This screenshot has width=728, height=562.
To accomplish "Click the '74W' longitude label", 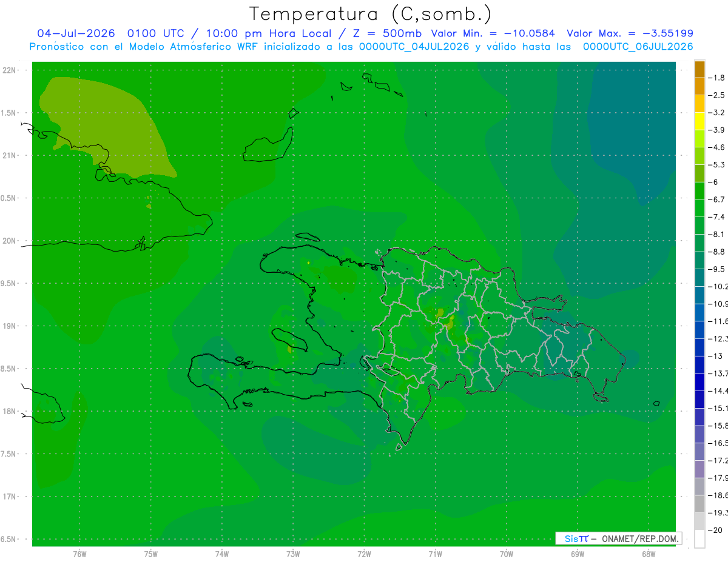I will click(x=222, y=554).
